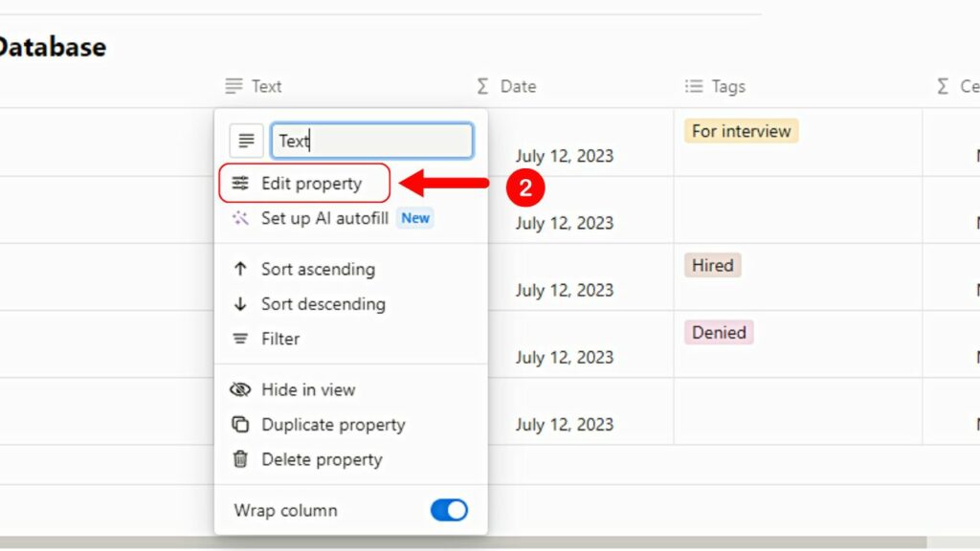
Task: Click the Sort descending down arrow icon
Action: 240,304
